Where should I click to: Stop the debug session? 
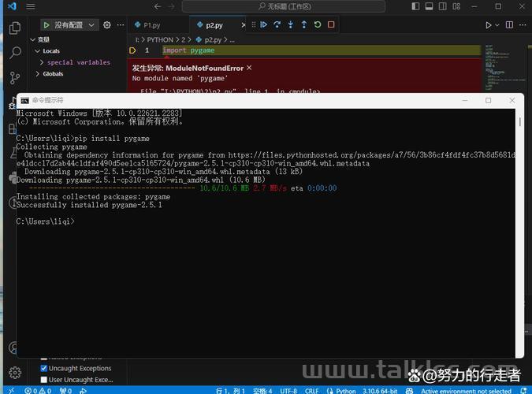click(331, 24)
